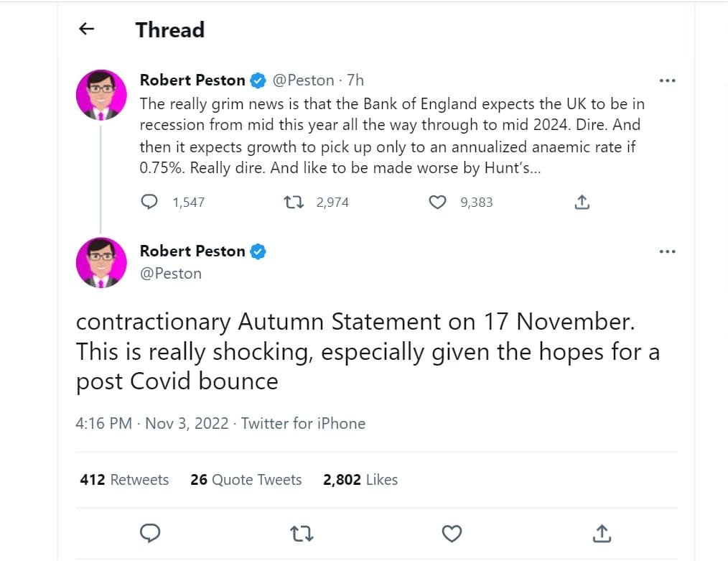728x561 pixels.
Task: Reply to the main Autumn Statement tweet
Action: 149,533
